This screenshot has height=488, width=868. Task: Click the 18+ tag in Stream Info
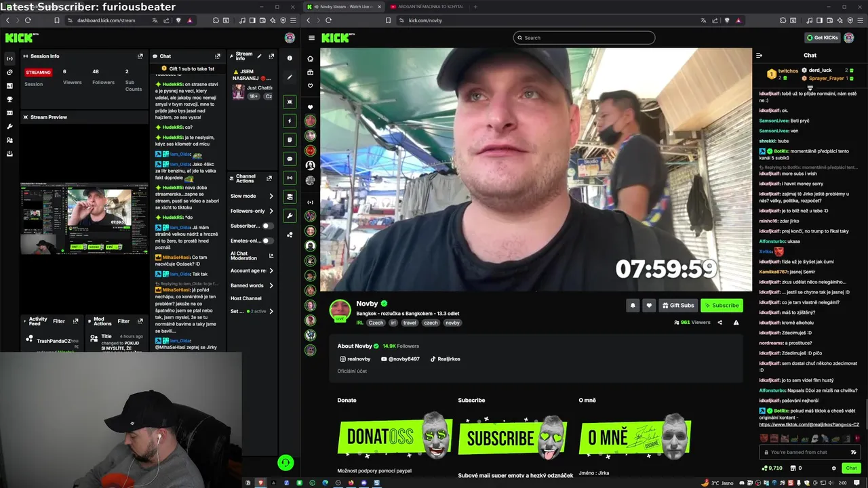[x=254, y=96]
